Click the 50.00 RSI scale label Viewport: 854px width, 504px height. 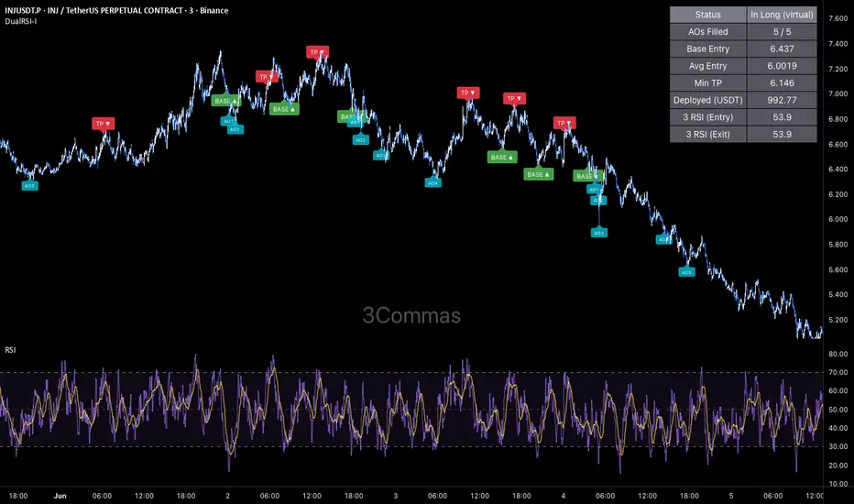pos(838,410)
